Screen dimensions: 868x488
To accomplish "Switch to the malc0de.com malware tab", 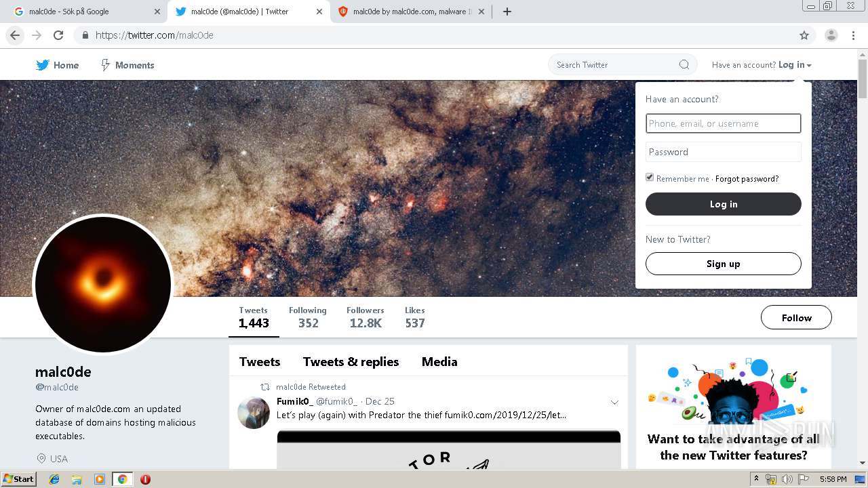I will click(412, 12).
